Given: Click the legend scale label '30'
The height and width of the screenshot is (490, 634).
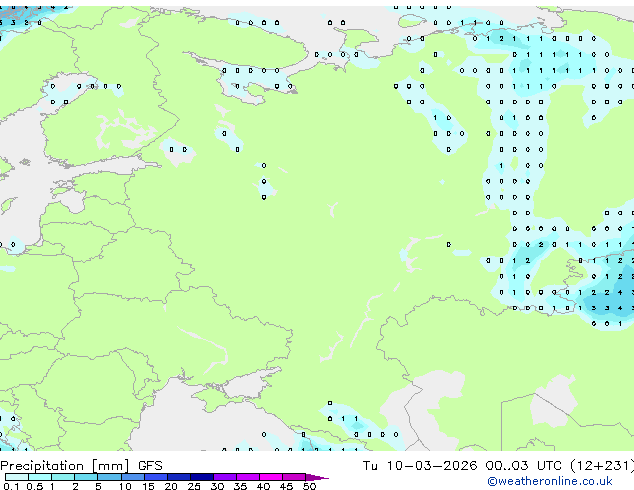Looking at the screenshot, I should [217, 486].
